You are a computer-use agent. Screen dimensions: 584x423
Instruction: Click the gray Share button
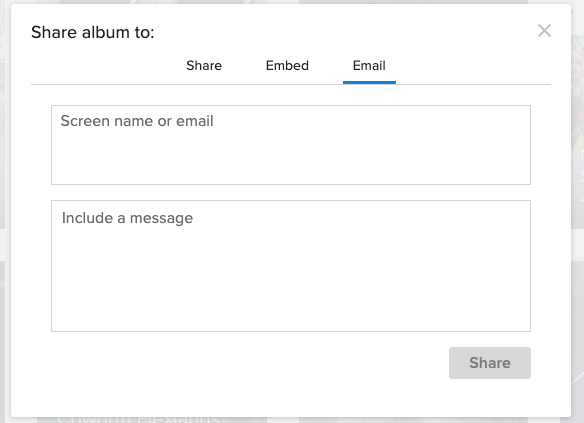click(490, 363)
